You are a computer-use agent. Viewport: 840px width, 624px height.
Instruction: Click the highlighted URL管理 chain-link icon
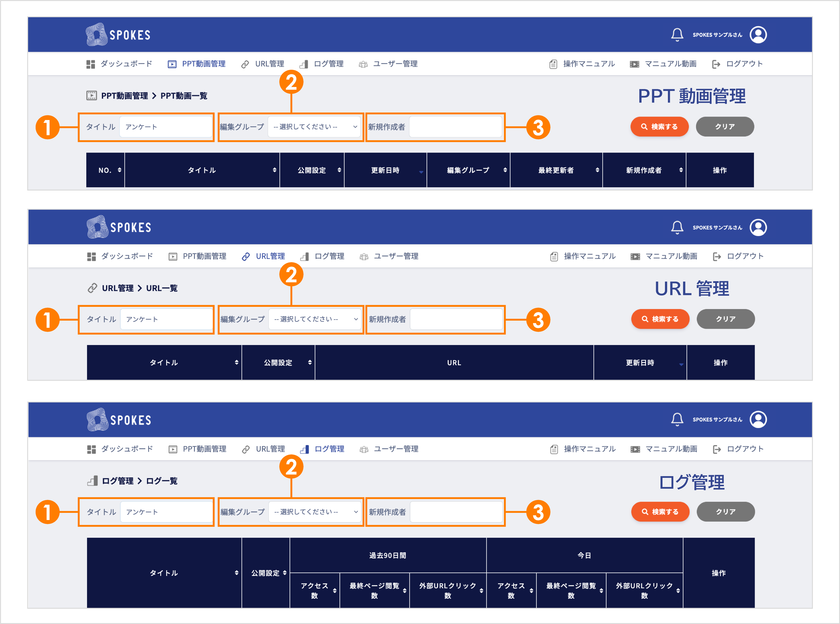tap(246, 257)
